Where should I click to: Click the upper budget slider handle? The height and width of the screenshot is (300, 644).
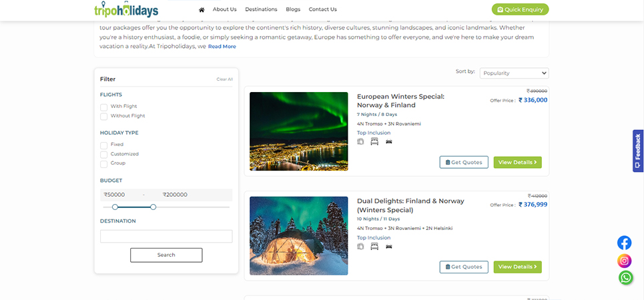pos(153,207)
